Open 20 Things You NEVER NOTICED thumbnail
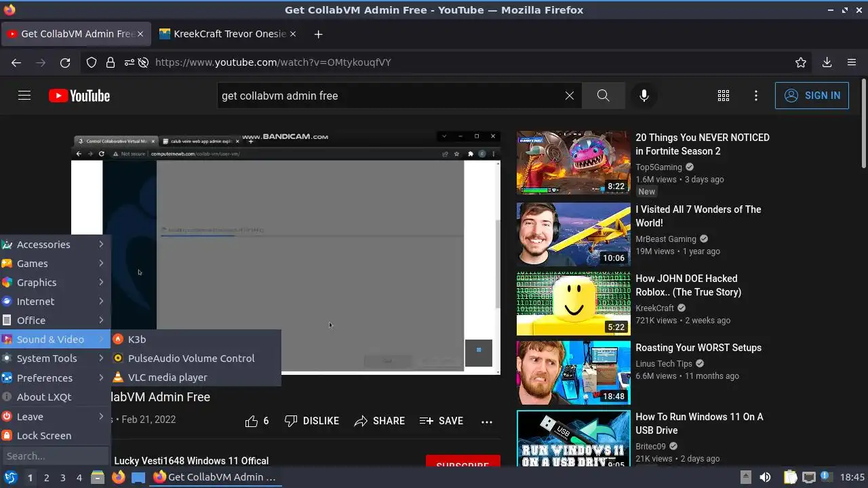This screenshot has width=868, height=488. click(x=573, y=163)
